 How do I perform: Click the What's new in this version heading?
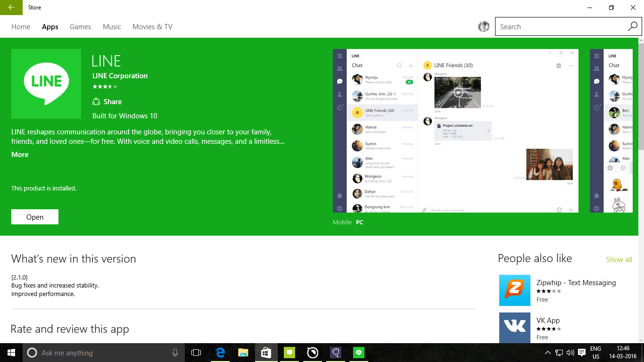coord(74,259)
